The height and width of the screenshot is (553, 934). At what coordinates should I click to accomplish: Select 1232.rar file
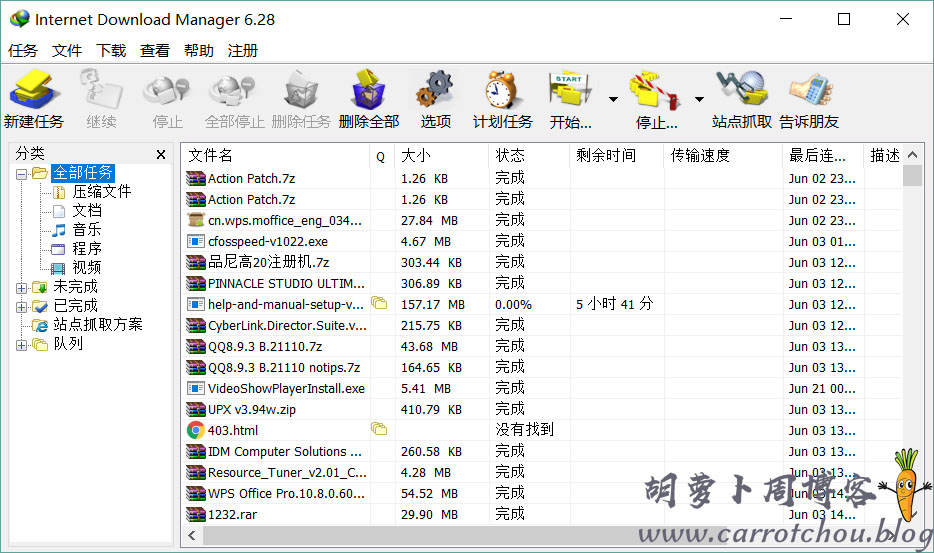tap(232, 514)
